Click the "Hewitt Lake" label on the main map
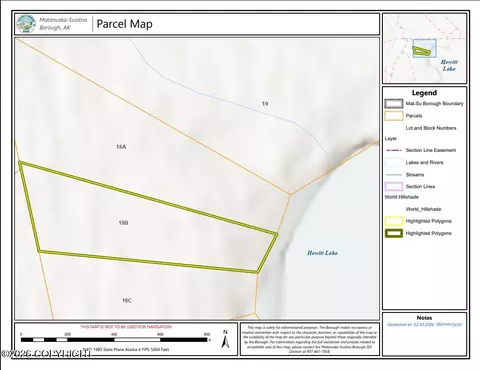Screen dimensions: 480x370 (322, 253)
